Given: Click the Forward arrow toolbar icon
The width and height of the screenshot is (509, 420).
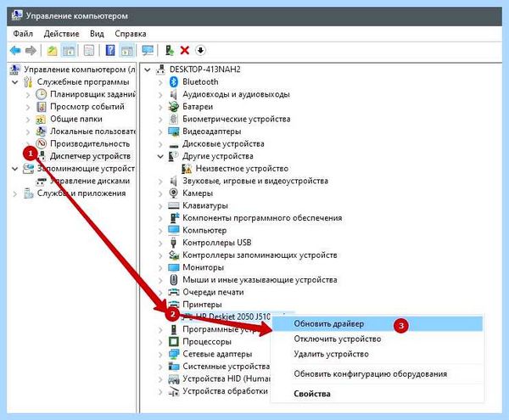Looking at the screenshot, I should [x=31, y=50].
